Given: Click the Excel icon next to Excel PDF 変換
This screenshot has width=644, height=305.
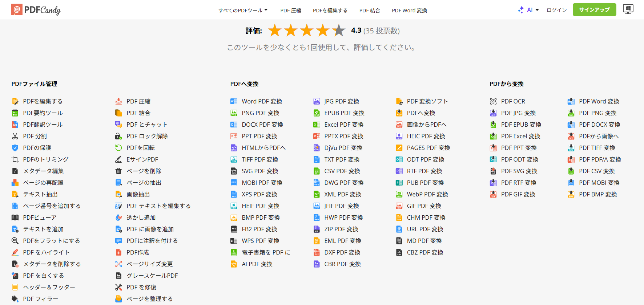Looking at the screenshot, I should pos(317,125).
